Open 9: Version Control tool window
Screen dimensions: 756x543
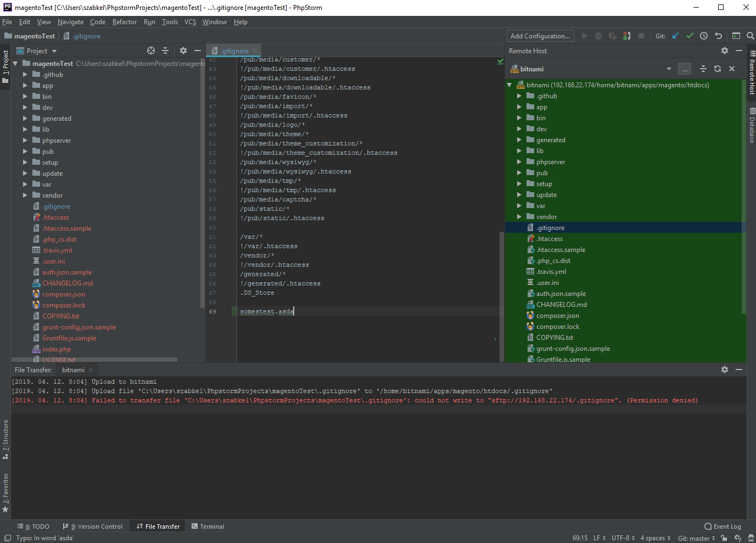(x=92, y=526)
